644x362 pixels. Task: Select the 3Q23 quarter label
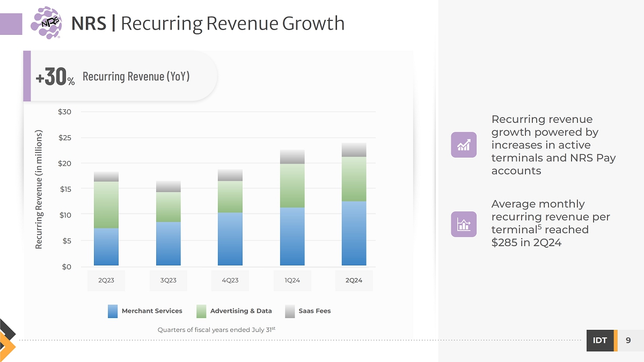168,280
